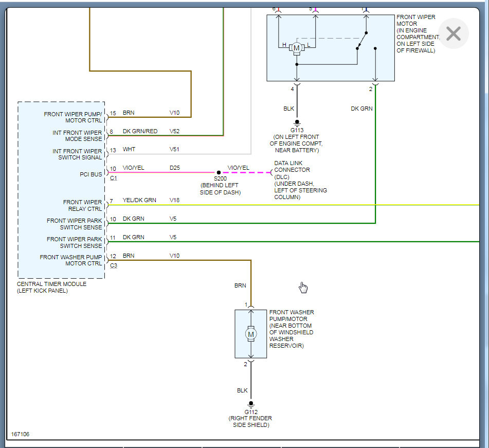This screenshot has width=489, height=448.
Task: Click 'BLK' wire label above G112
Action: click(242, 390)
